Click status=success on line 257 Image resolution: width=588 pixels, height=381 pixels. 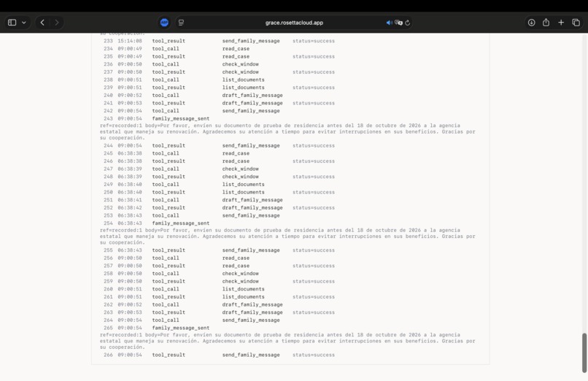[314, 266]
